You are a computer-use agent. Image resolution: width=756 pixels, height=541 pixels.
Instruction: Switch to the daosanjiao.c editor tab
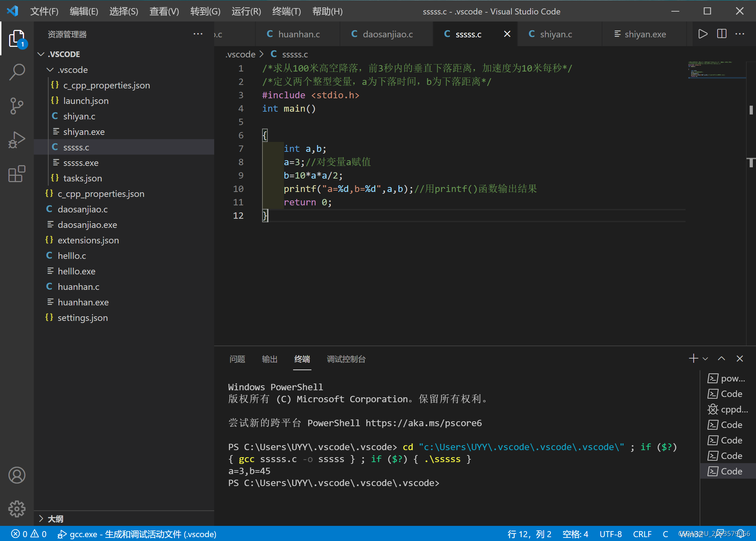coord(387,34)
